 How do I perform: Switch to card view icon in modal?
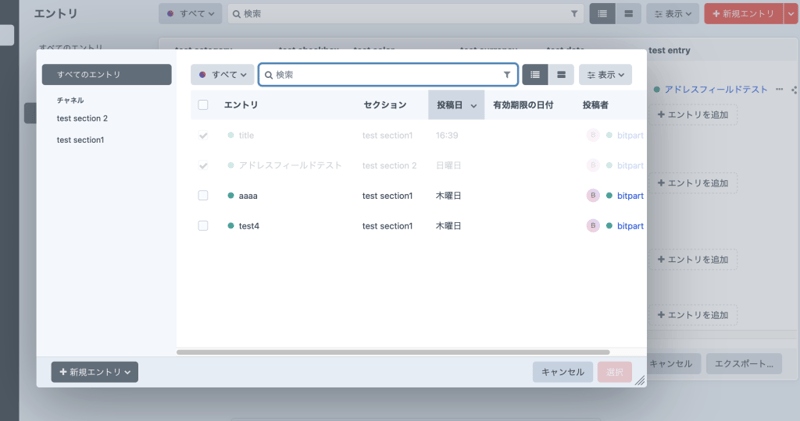[561, 75]
